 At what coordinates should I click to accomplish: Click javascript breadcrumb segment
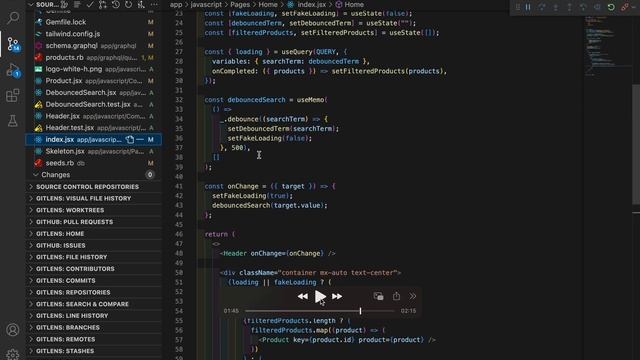(206, 4)
